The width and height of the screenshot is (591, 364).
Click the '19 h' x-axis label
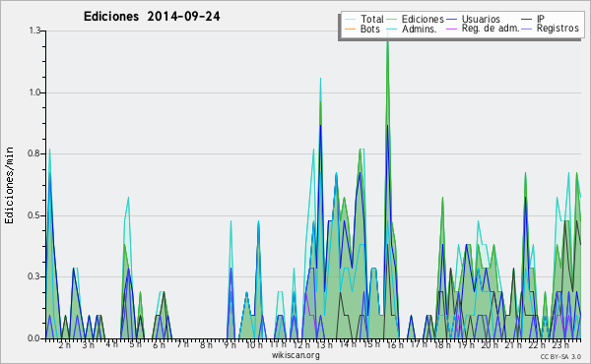point(466,345)
